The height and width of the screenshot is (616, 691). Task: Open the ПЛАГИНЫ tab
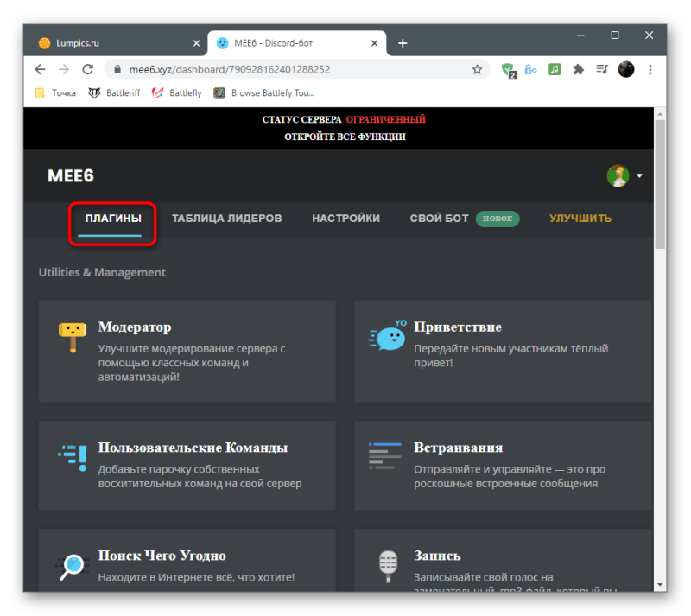(113, 219)
